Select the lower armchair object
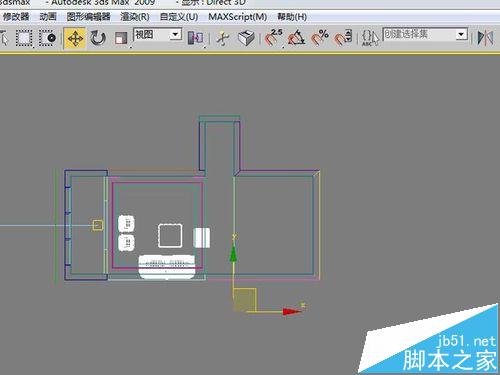Screen dimensions: 500x375 126,243
